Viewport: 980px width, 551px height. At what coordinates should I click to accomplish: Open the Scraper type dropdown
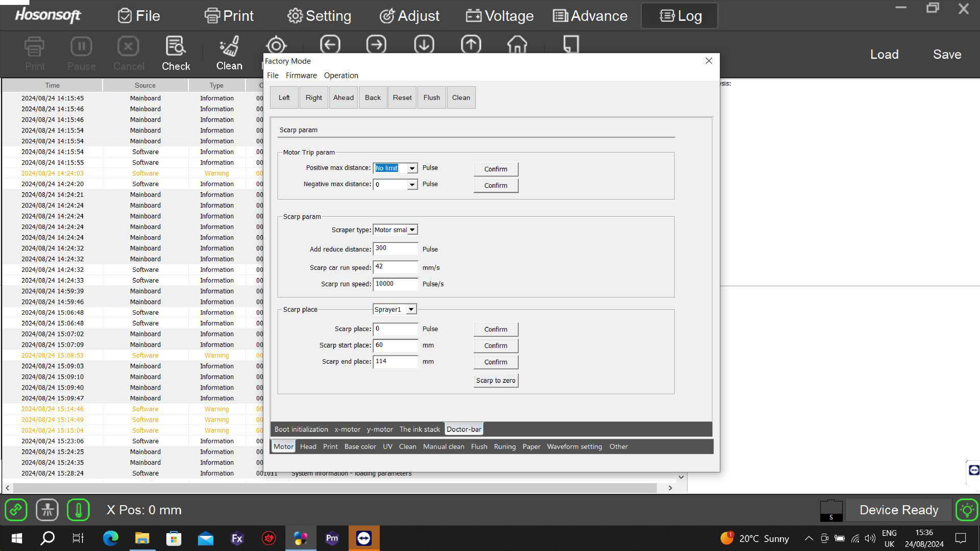click(412, 230)
